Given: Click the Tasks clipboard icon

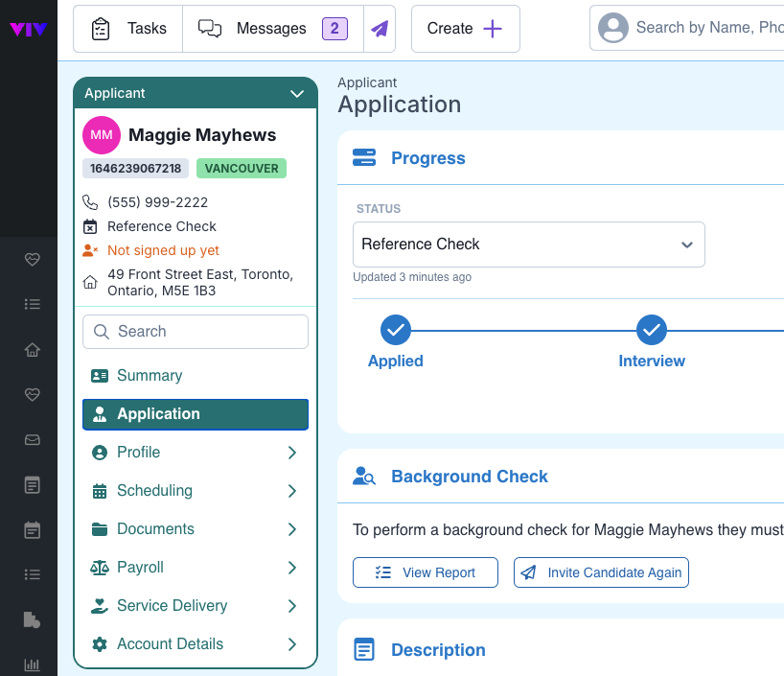Looking at the screenshot, I should [x=101, y=29].
